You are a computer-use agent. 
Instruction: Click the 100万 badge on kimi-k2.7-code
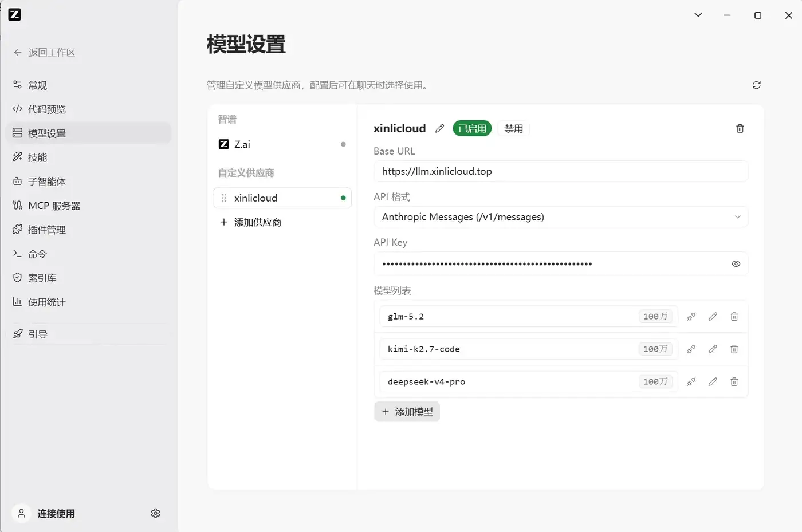point(655,349)
